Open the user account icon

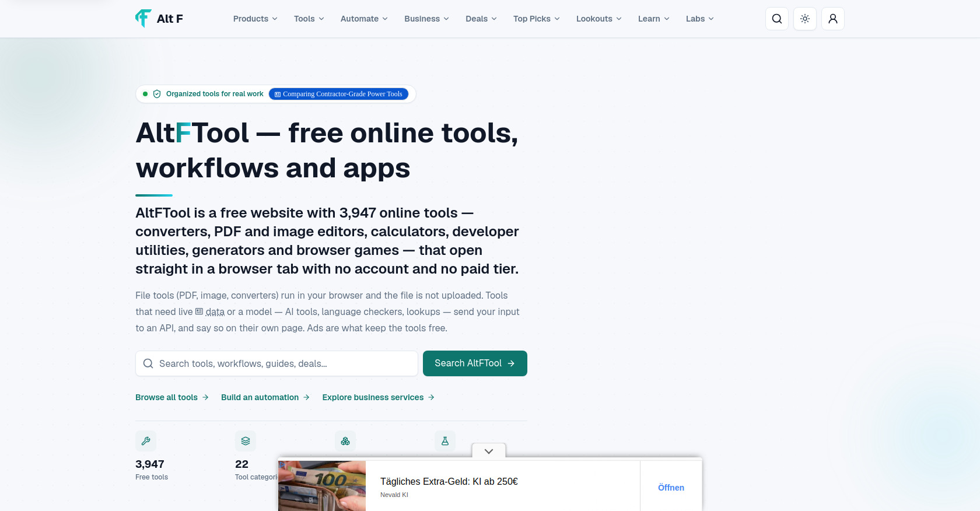(833, 19)
